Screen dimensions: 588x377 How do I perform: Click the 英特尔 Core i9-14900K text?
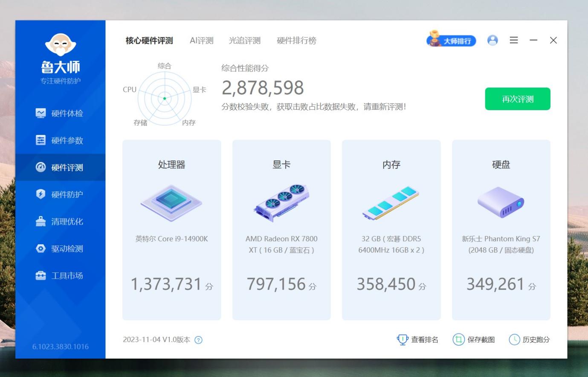[x=172, y=239]
